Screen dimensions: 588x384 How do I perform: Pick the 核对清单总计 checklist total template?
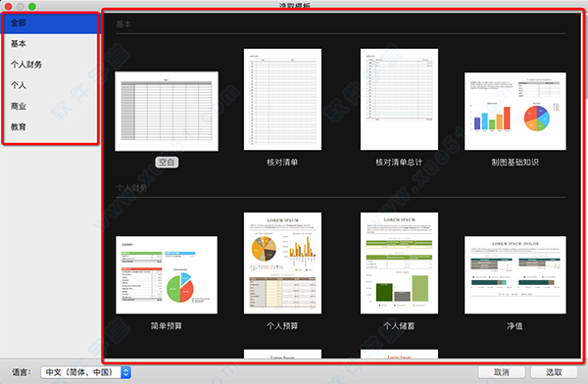pos(399,99)
